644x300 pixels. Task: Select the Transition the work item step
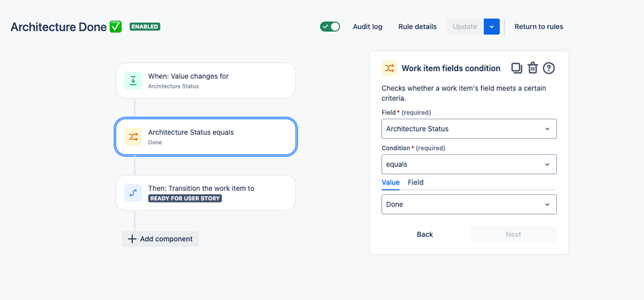click(x=206, y=193)
